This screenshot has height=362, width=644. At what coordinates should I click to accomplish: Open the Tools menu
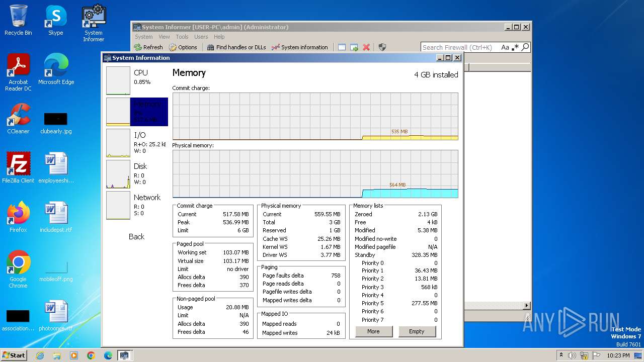[182, 37]
